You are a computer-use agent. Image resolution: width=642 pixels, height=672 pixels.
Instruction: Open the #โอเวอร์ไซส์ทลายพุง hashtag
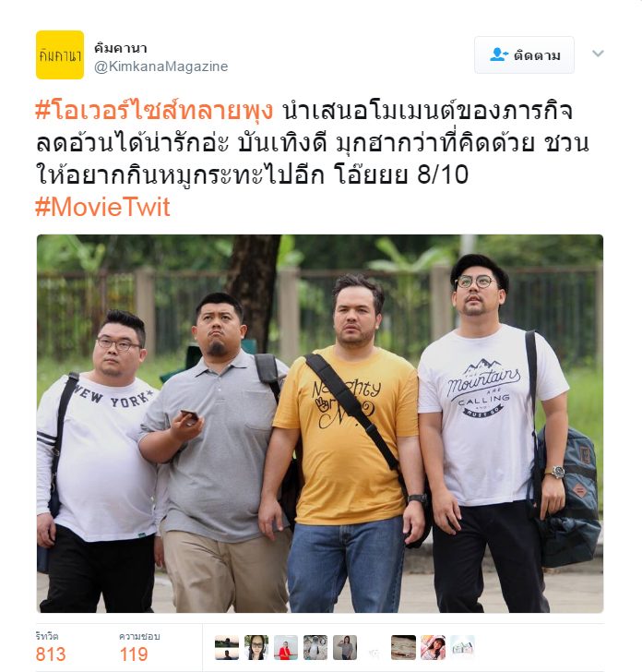click(x=154, y=111)
